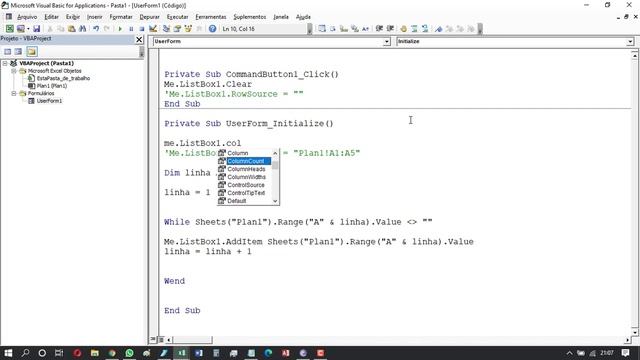The height and width of the screenshot is (360, 640).
Task: Open the Executar menu
Action: [x=178, y=17]
